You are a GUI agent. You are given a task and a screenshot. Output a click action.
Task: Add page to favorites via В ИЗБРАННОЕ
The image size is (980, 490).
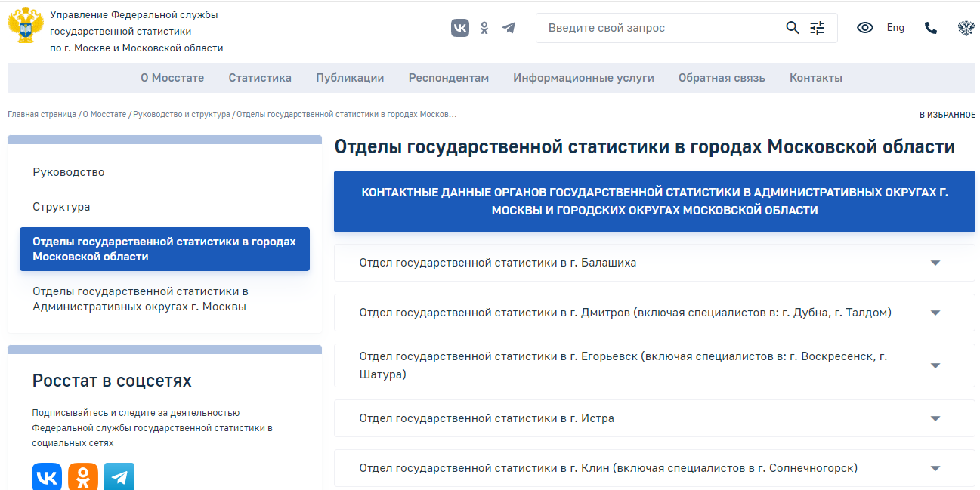tap(947, 115)
